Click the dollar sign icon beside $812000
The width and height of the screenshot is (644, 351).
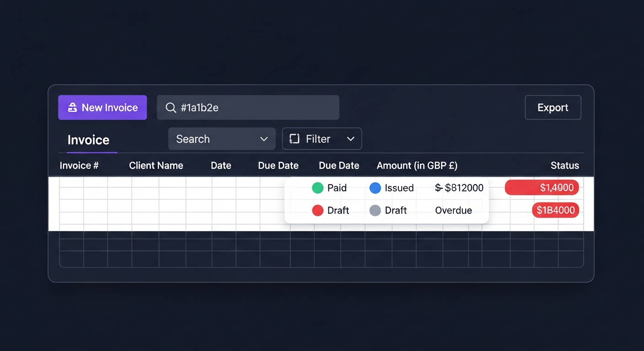point(438,188)
